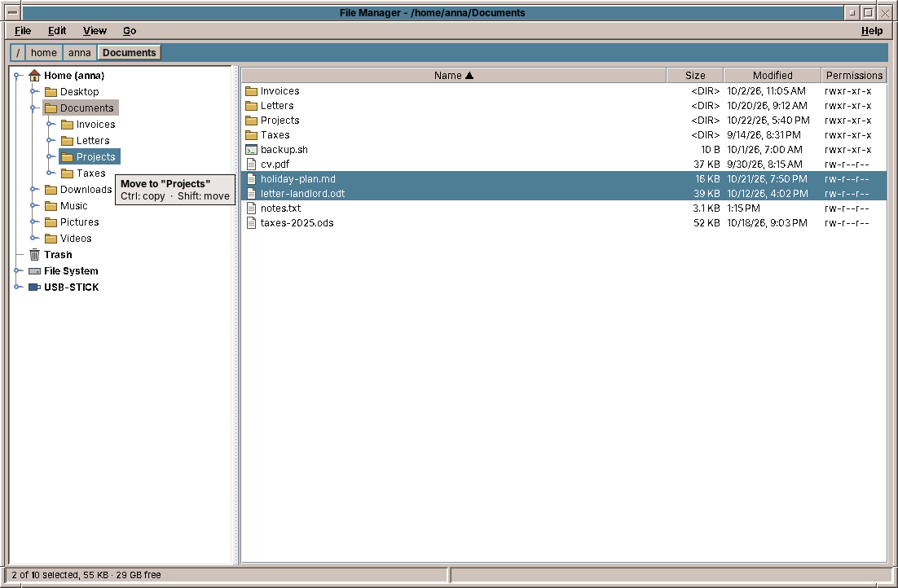Click the Music folder icon in the tree
The width and height of the screenshot is (898, 588).
[51, 206]
